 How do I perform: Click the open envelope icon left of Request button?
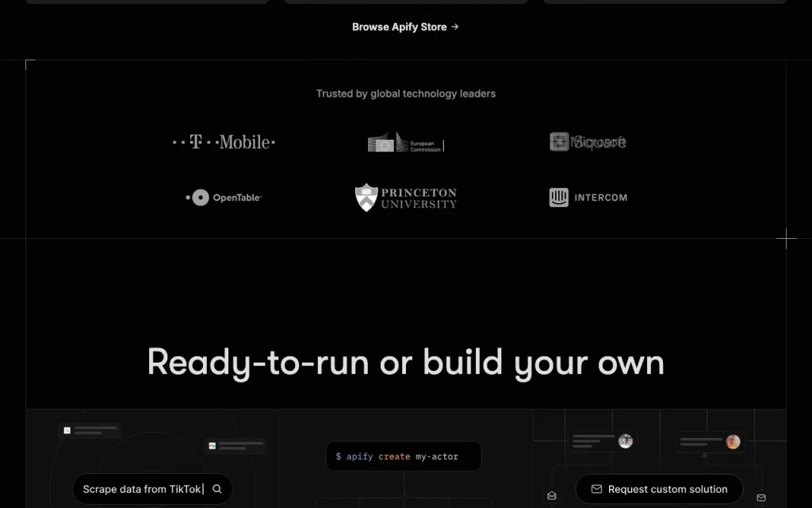click(552, 496)
